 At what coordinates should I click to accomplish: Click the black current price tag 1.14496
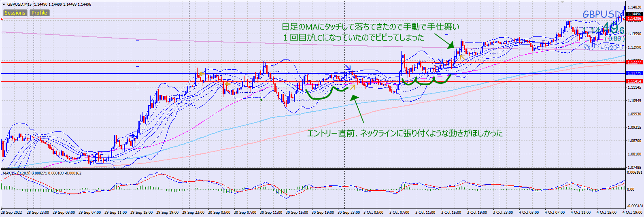click(634, 14)
